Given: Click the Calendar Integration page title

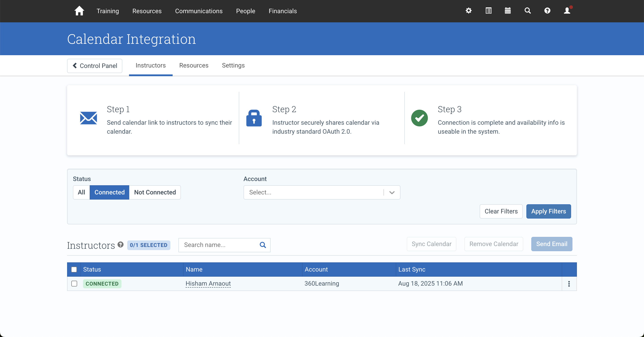Looking at the screenshot, I should (x=131, y=39).
